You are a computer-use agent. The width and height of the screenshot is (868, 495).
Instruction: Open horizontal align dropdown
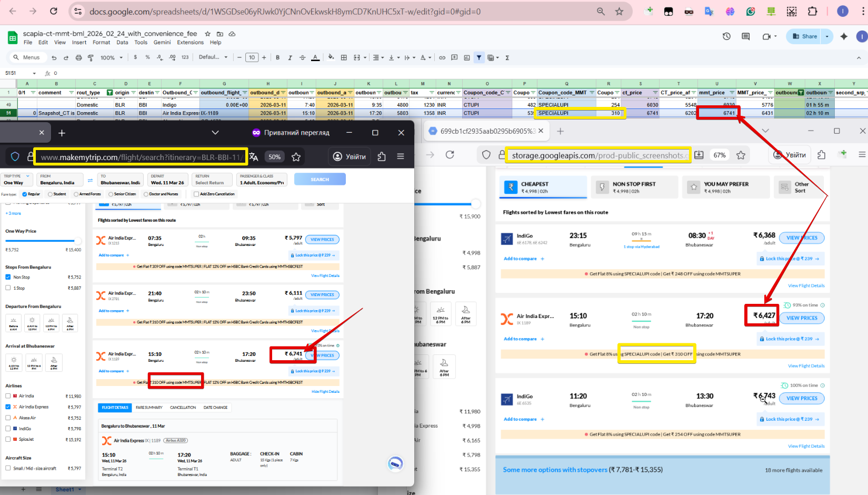point(378,58)
